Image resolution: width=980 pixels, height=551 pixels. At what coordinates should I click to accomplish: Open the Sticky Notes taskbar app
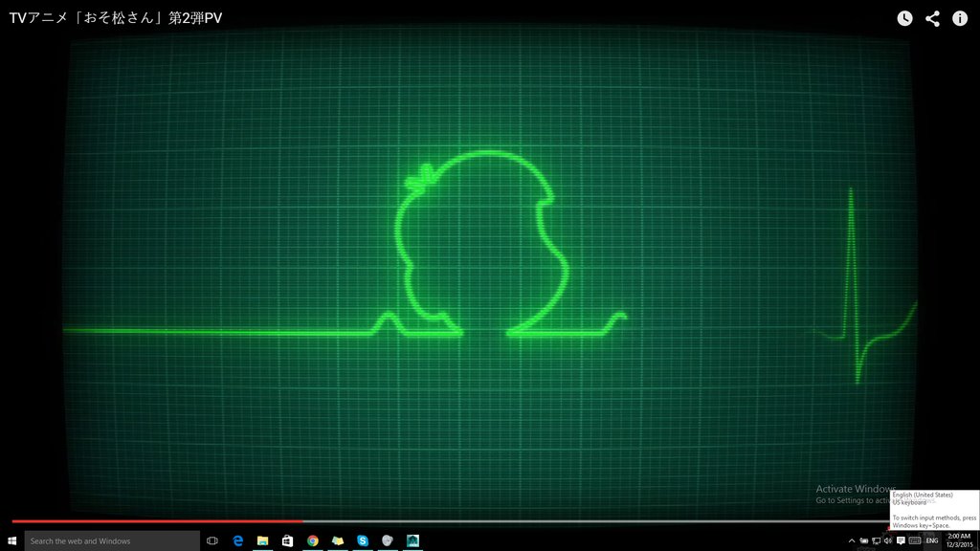338,540
